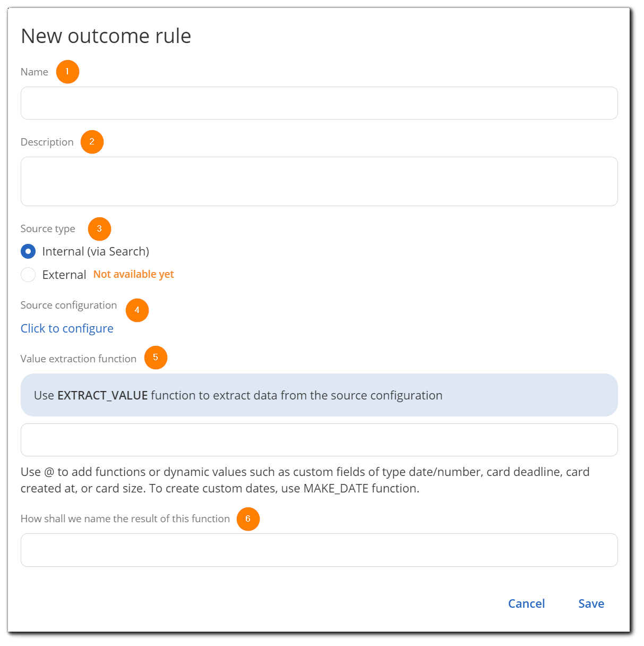Click the Not available yet label
The width and height of the screenshot is (644, 646).
(x=134, y=274)
